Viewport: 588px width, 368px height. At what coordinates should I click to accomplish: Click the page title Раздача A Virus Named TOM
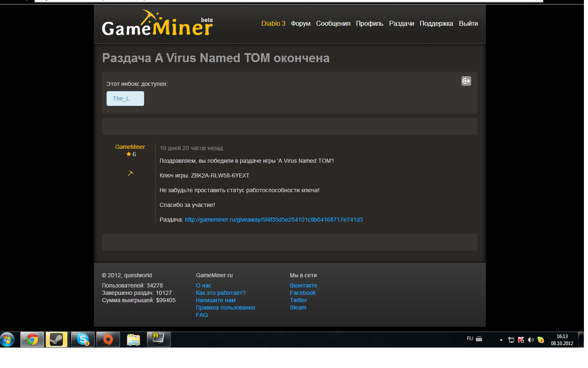[216, 58]
